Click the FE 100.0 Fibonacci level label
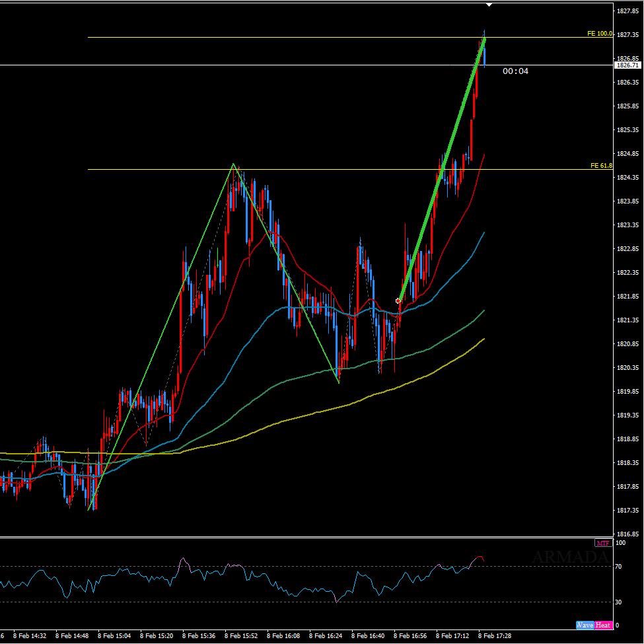644x644 pixels. click(600, 34)
